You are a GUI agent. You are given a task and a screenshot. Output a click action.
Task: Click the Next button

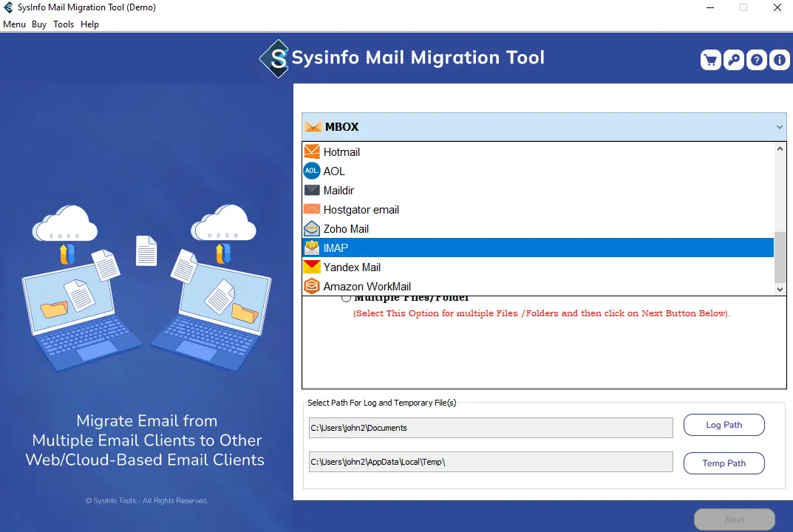[x=735, y=519]
